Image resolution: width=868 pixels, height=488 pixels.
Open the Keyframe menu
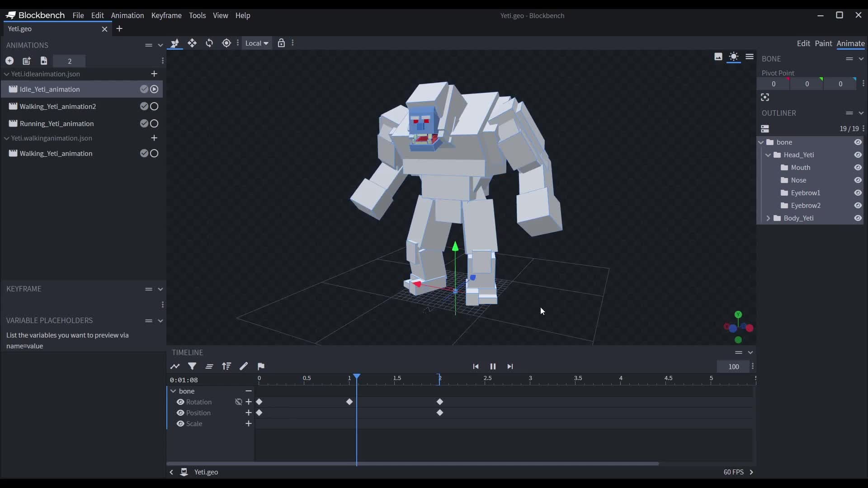(x=166, y=15)
